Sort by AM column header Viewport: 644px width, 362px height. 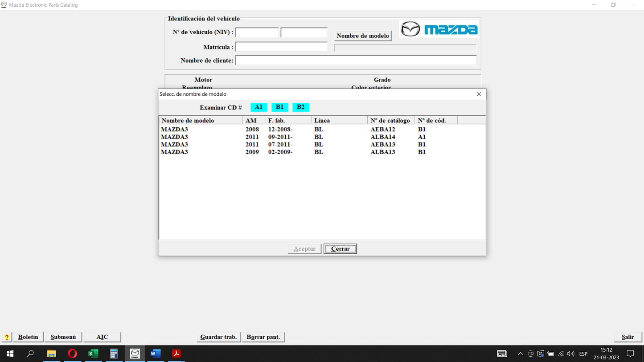(x=254, y=120)
